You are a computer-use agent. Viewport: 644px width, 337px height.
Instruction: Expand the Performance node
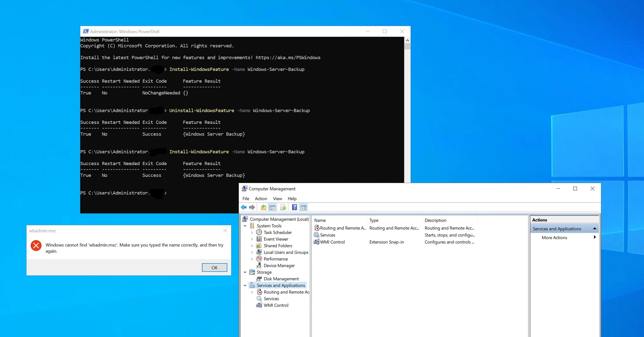252,259
